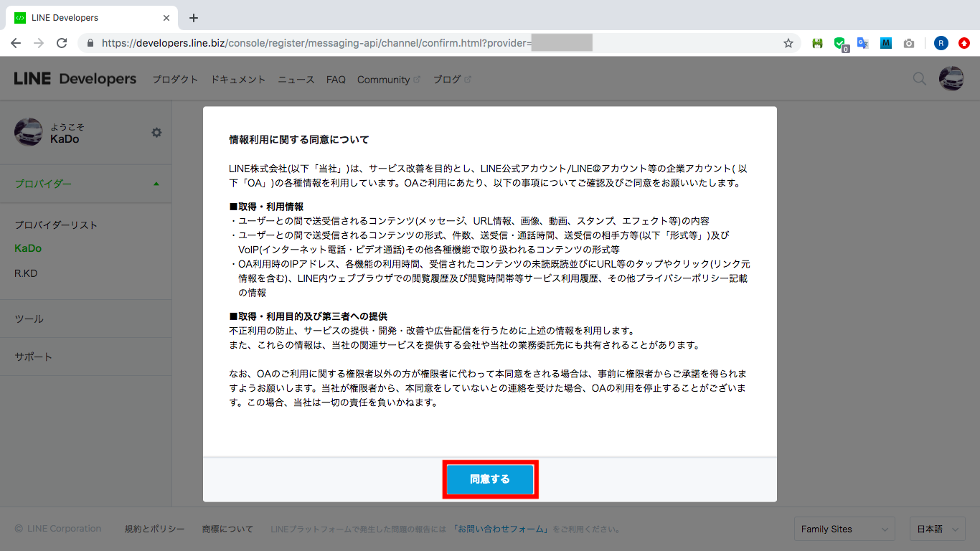This screenshot has width=980, height=551.
Task: Click the lock icon in address bar
Action: (90, 43)
